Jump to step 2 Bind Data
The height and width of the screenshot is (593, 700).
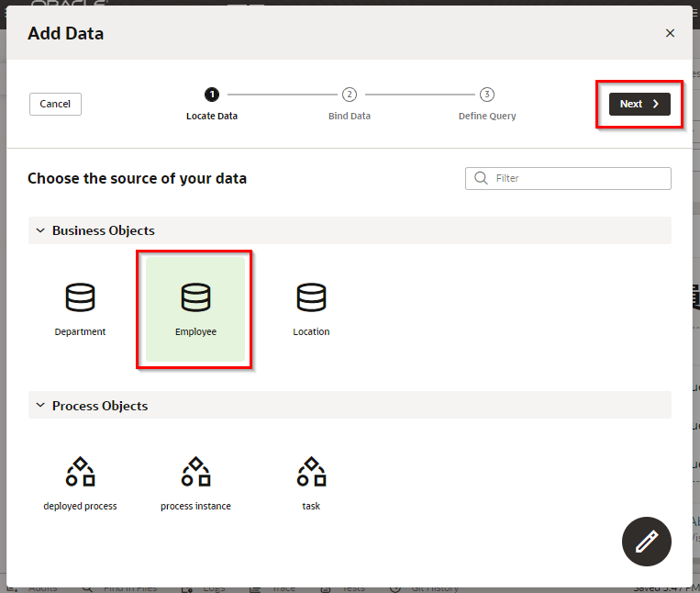pyautogui.click(x=350, y=94)
